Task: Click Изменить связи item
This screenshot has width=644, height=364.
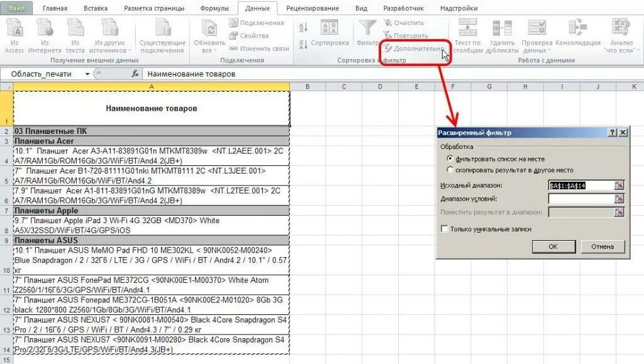Action: tap(259, 48)
